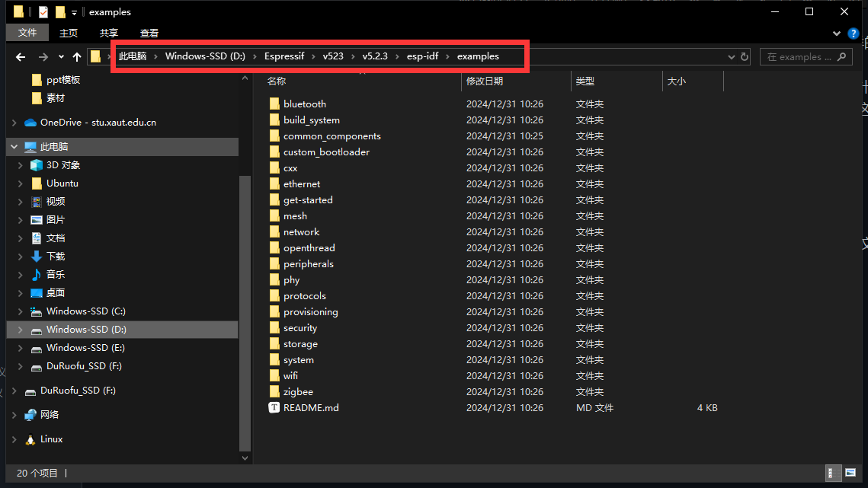Go back to the previous folder
Image resolution: width=868 pixels, height=488 pixels.
[21, 57]
